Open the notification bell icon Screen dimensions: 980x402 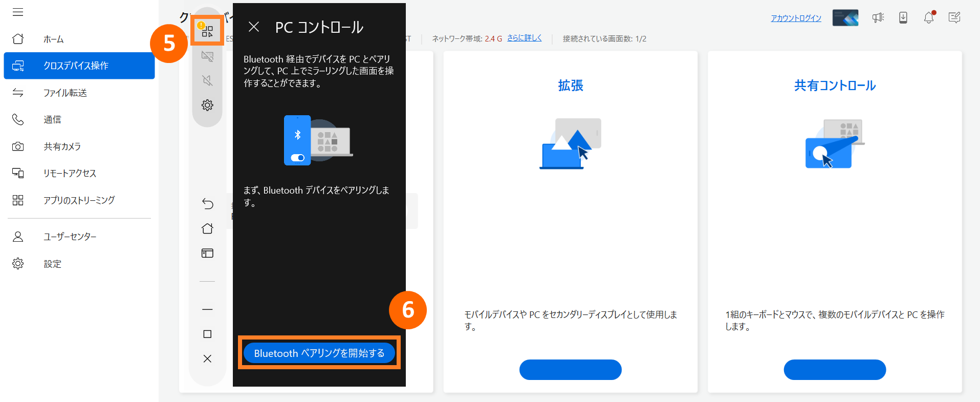(x=929, y=17)
